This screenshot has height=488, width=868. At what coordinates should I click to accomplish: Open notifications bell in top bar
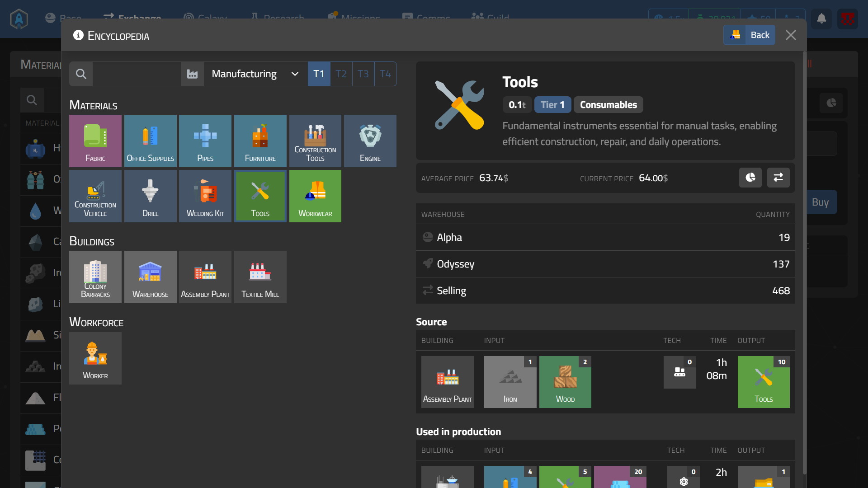pyautogui.click(x=821, y=19)
